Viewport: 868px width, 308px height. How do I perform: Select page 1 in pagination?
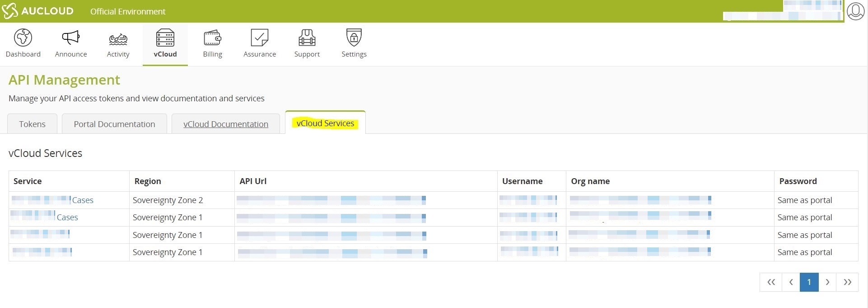(x=809, y=282)
